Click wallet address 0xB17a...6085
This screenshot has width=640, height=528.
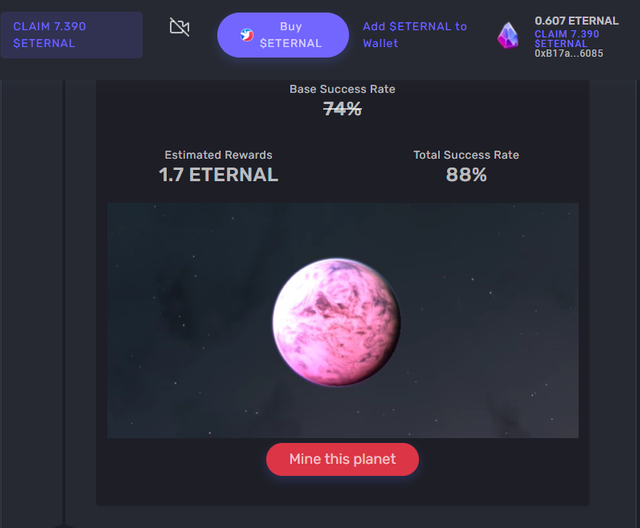tap(569, 53)
